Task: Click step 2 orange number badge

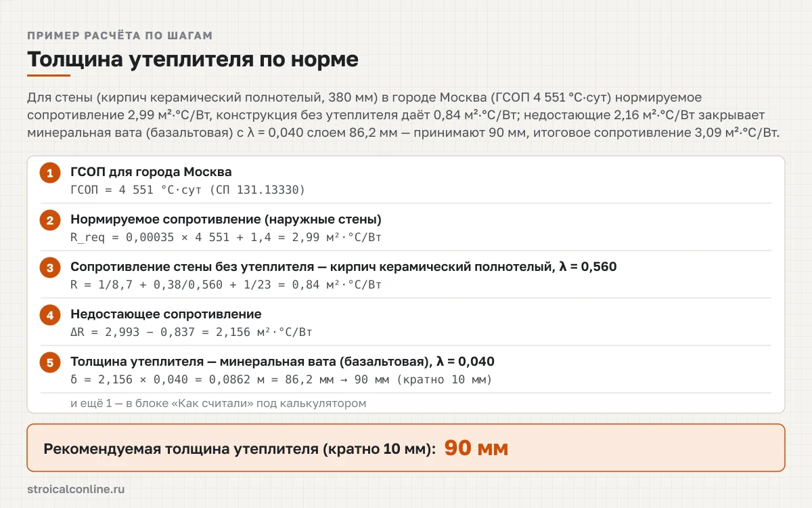Action: tap(50, 221)
